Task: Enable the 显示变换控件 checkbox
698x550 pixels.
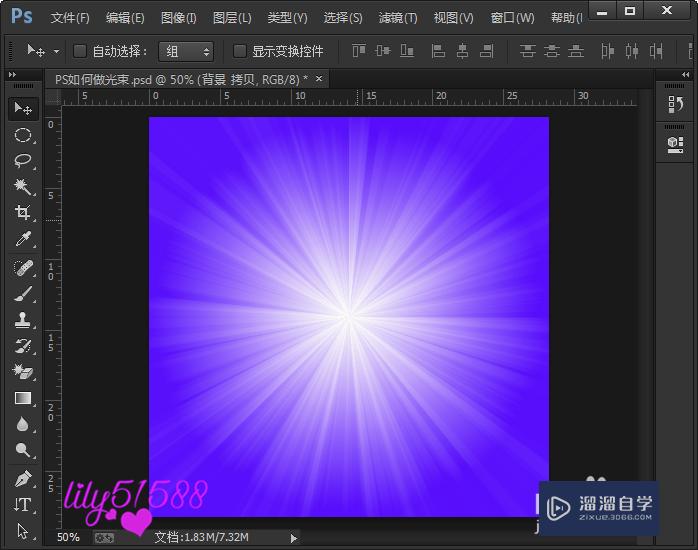Action: pos(239,51)
